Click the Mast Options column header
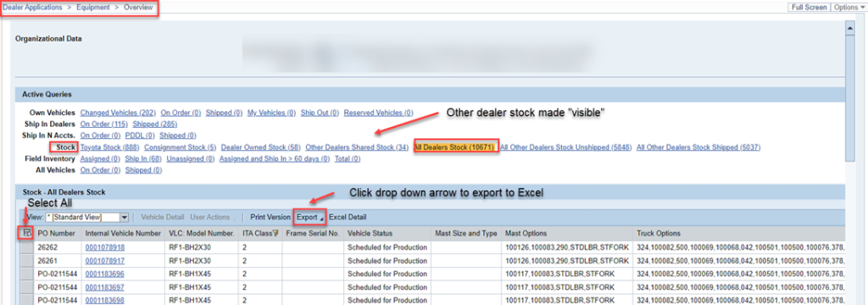 point(567,234)
